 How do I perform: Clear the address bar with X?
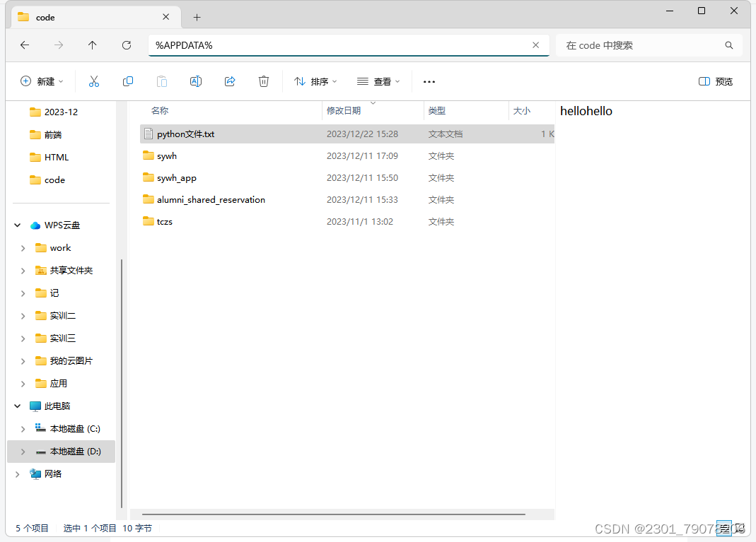point(535,45)
